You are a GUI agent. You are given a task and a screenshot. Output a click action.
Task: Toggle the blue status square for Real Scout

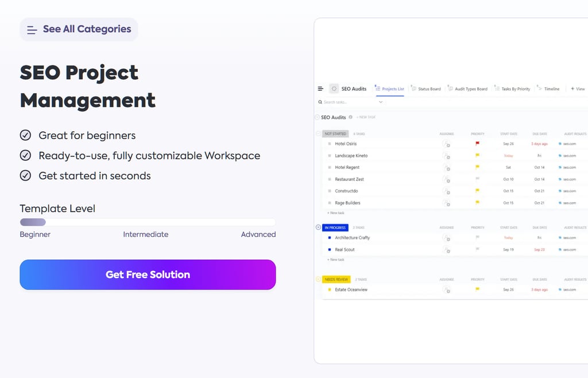tap(330, 249)
